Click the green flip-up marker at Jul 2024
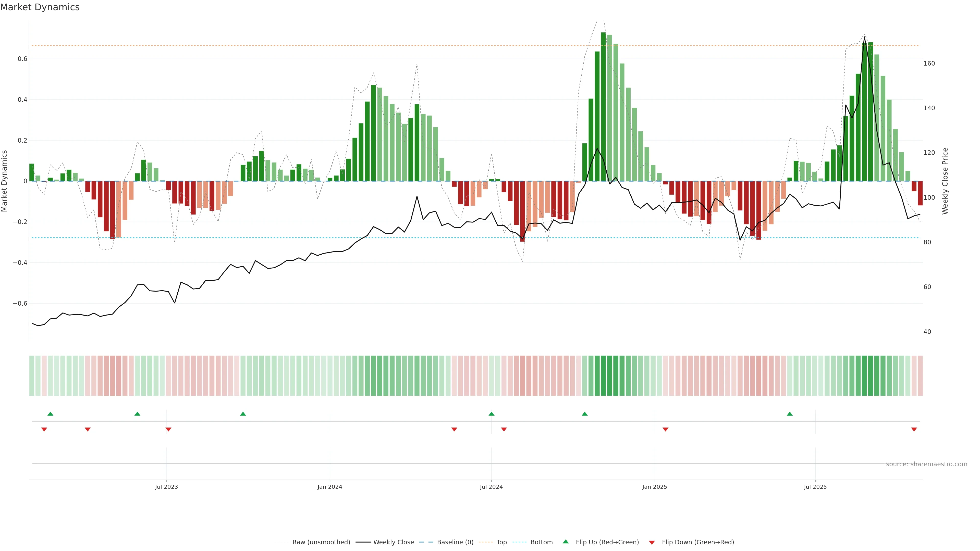 point(491,414)
